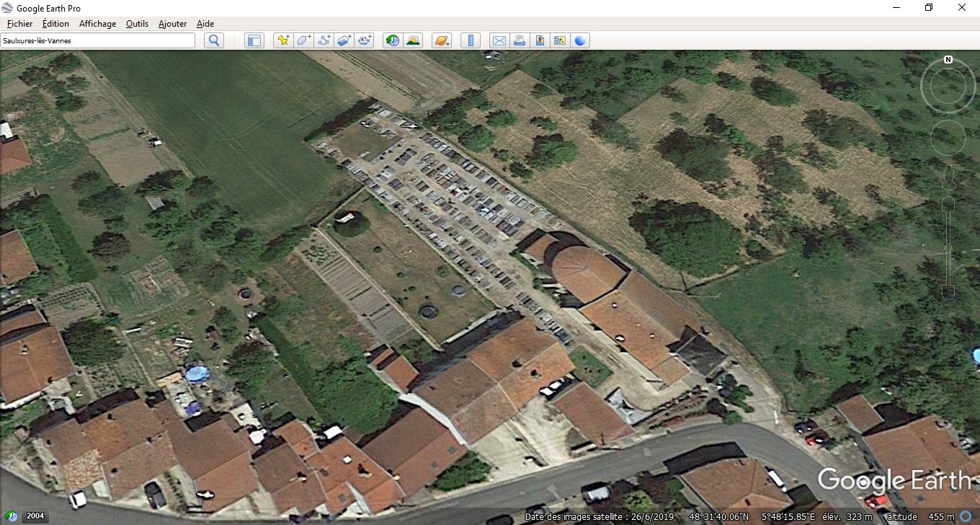Viewport: 980px width, 525px height.
Task: Click the move joystick circle
Action: pyautogui.click(x=948, y=138)
